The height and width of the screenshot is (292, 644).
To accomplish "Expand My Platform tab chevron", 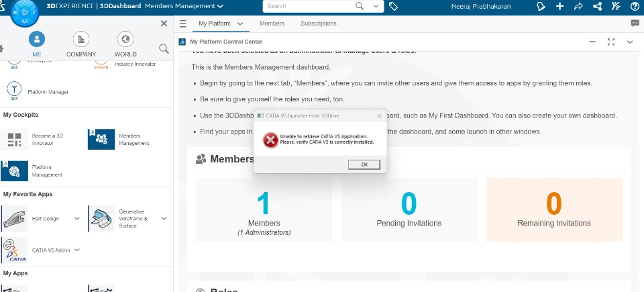I will point(240,24).
